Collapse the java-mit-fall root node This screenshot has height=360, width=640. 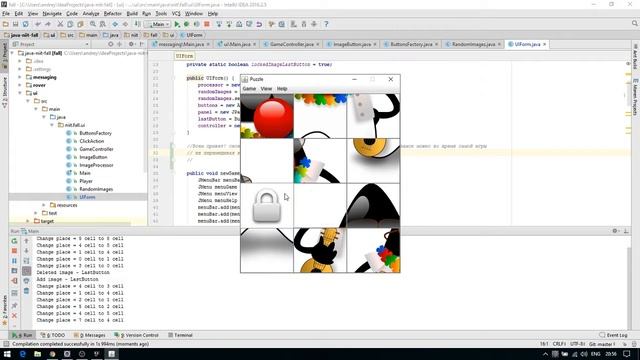[12, 53]
